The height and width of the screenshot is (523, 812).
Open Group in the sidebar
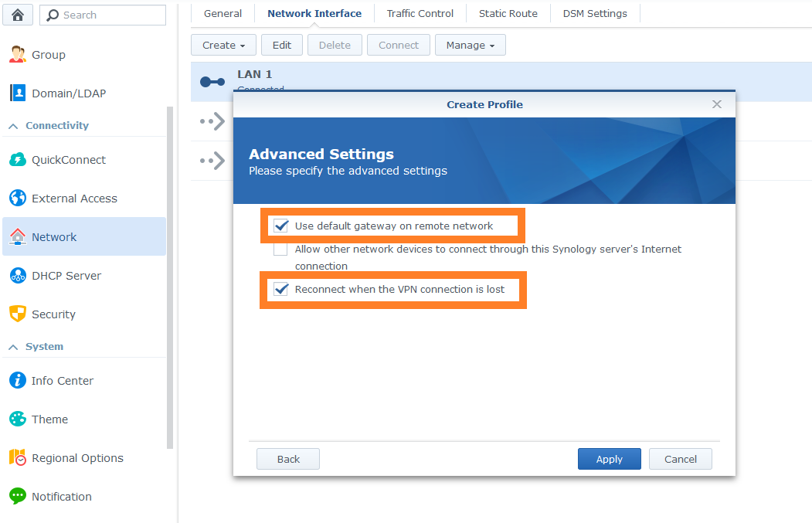pos(84,54)
